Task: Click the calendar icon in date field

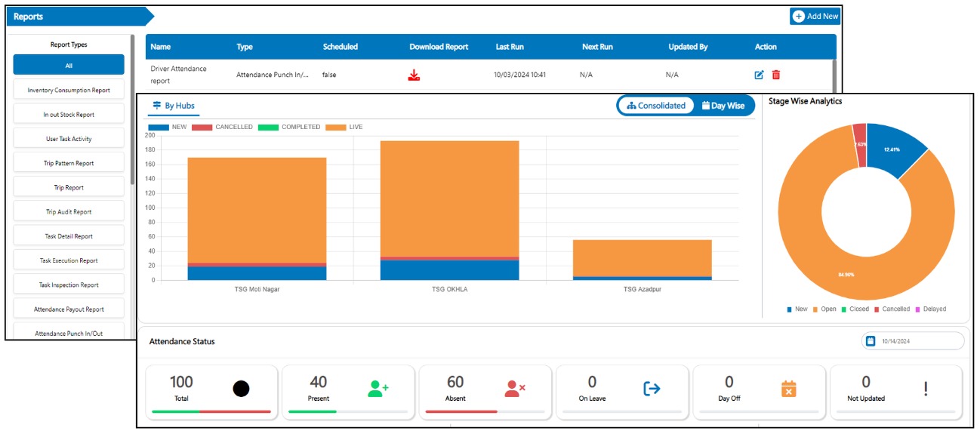Action: [x=870, y=341]
